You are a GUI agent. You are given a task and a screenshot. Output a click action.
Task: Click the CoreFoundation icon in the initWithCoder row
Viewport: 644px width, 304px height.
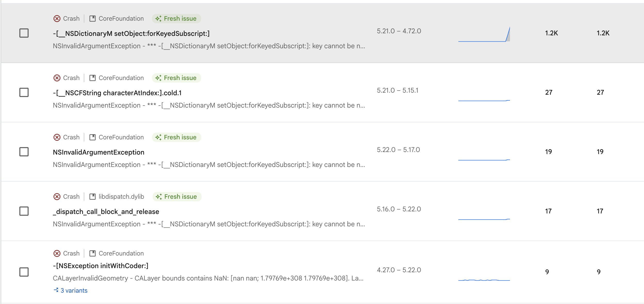[93, 253]
